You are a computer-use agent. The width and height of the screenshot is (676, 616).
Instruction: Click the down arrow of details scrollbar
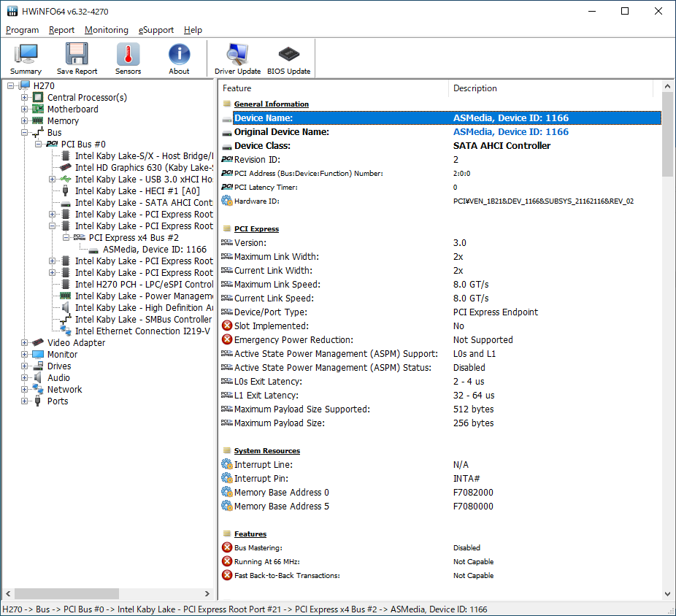pos(667,593)
